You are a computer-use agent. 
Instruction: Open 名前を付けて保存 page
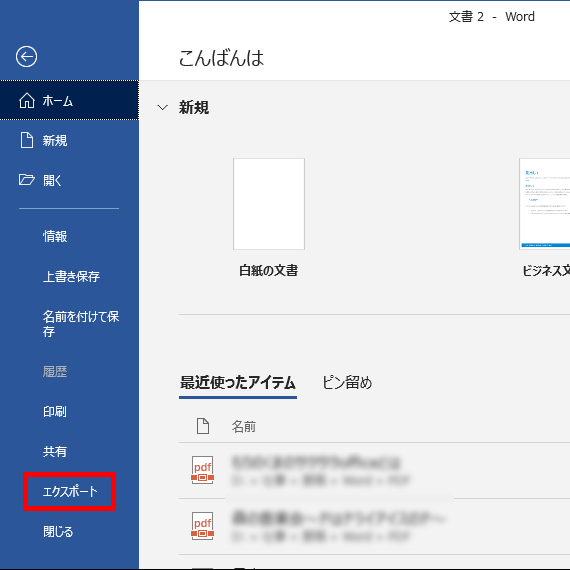click(x=81, y=324)
